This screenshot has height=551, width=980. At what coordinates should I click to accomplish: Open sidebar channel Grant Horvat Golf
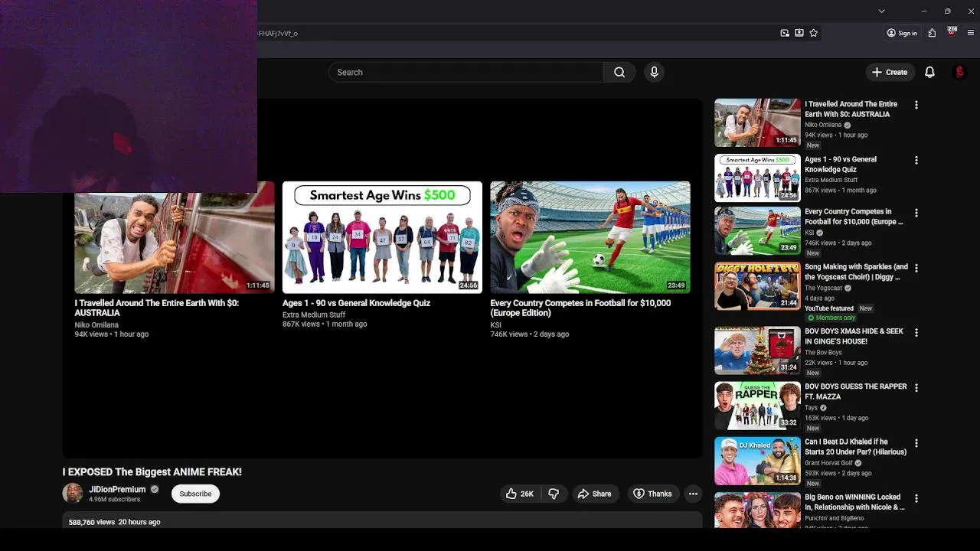tap(828, 463)
